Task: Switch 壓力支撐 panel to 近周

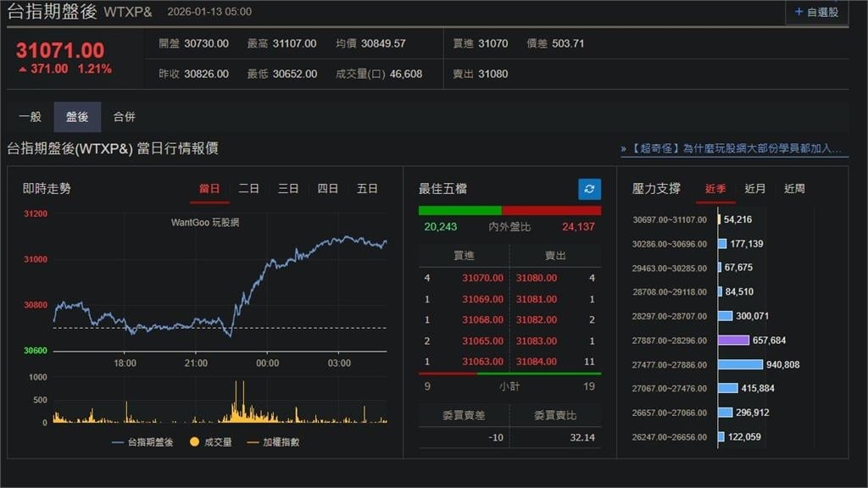Action: coord(794,189)
